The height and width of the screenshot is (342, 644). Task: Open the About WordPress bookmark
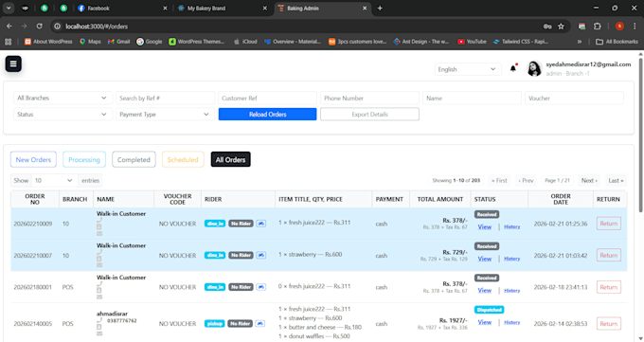point(48,42)
